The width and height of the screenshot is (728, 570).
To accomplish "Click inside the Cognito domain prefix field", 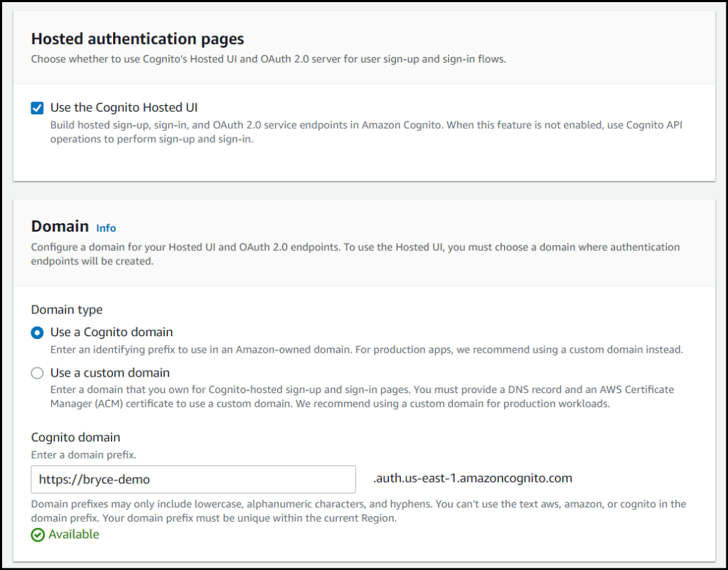I will 192,479.
